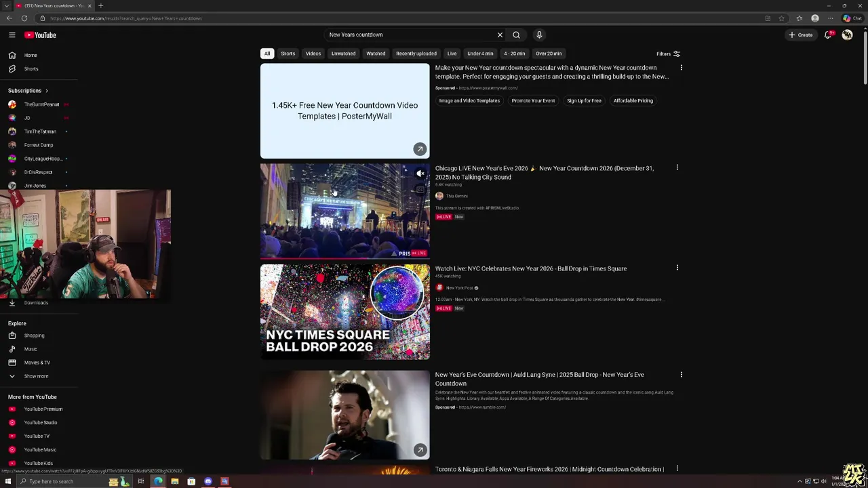The width and height of the screenshot is (868, 488).
Task: Select the Over 20 min filter chip
Action: coord(549,54)
